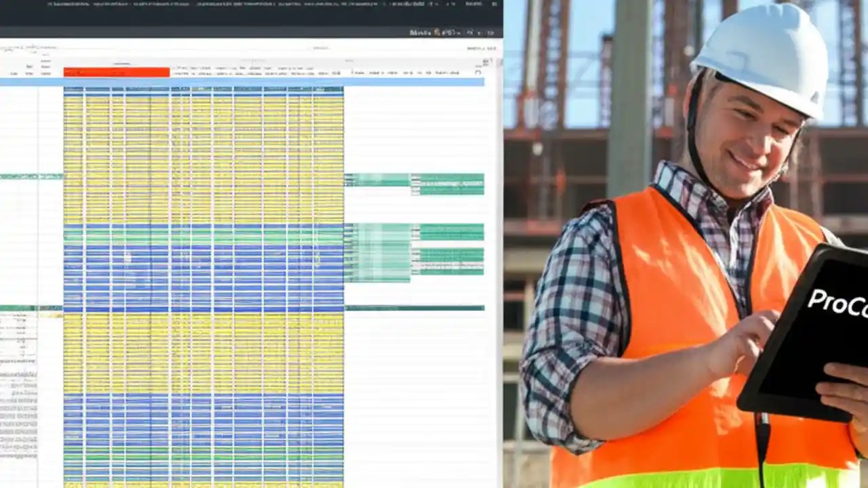Click the red highlighted header cell
868x488 pixels.
pos(115,71)
